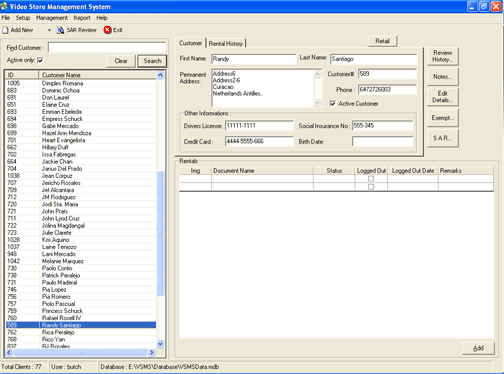Click the Drivers License field

coord(259,126)
